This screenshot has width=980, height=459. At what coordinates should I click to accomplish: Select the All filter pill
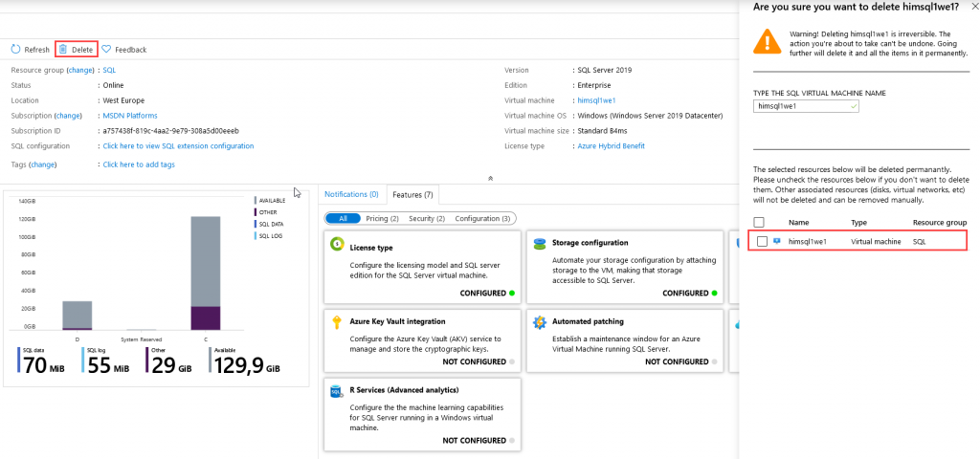pos(344,219)
